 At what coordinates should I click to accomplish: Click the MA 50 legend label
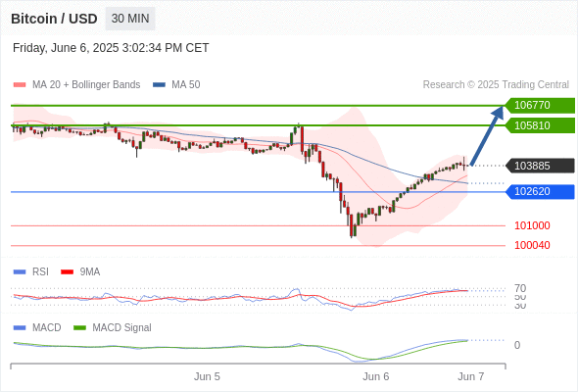pos(186,85)
